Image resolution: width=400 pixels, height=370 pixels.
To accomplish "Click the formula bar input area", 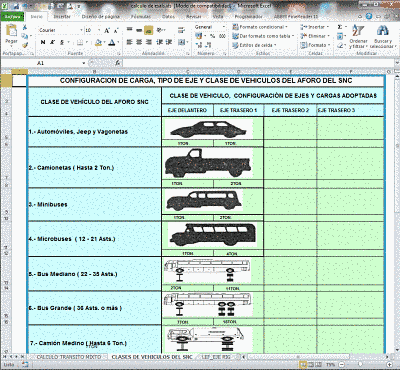I will pyautogui.click(x=258, y=63).
